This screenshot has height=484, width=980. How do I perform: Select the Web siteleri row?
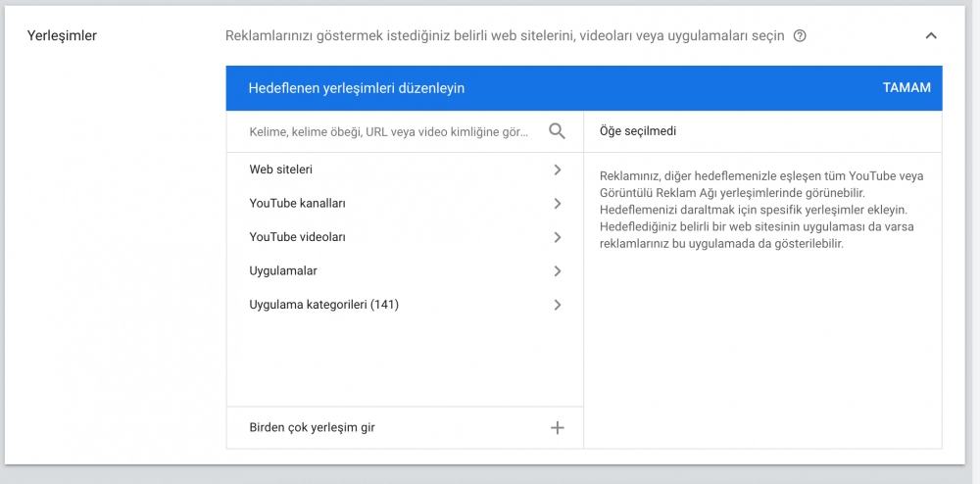(405, 169)
